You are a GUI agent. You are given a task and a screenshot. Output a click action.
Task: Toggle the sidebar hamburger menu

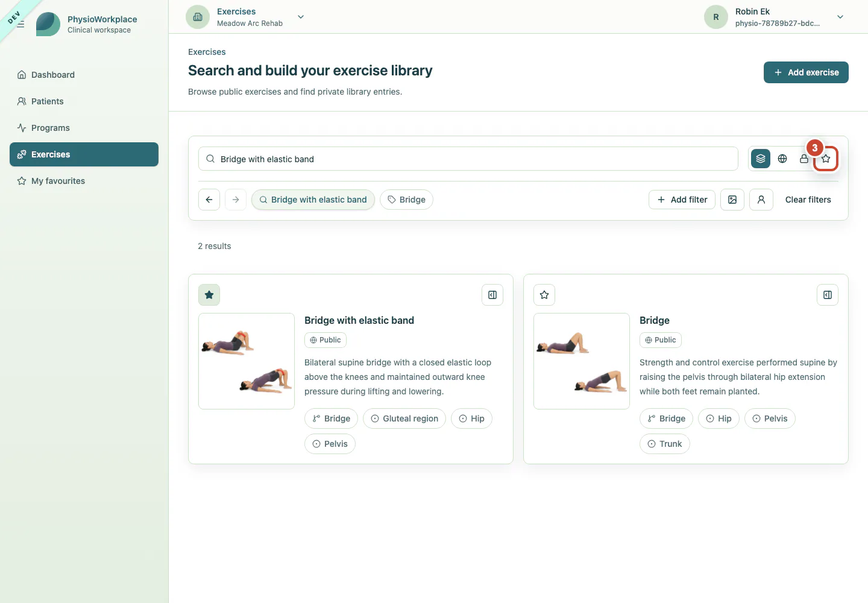pos(20,24)
